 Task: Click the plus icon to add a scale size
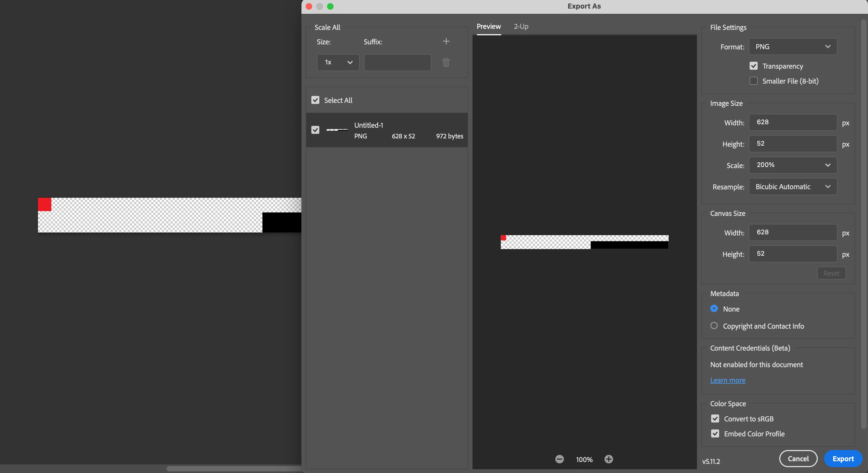point(446,41)
